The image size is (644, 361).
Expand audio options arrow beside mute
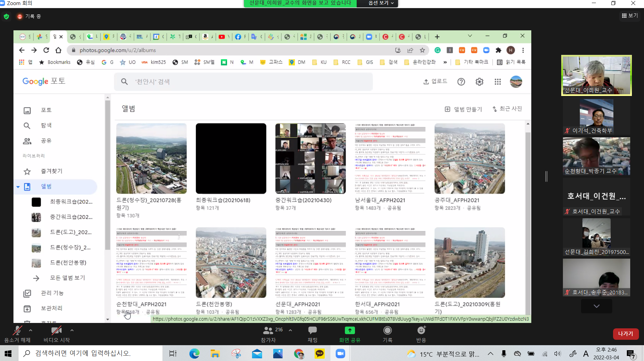(x=31, y=330)
